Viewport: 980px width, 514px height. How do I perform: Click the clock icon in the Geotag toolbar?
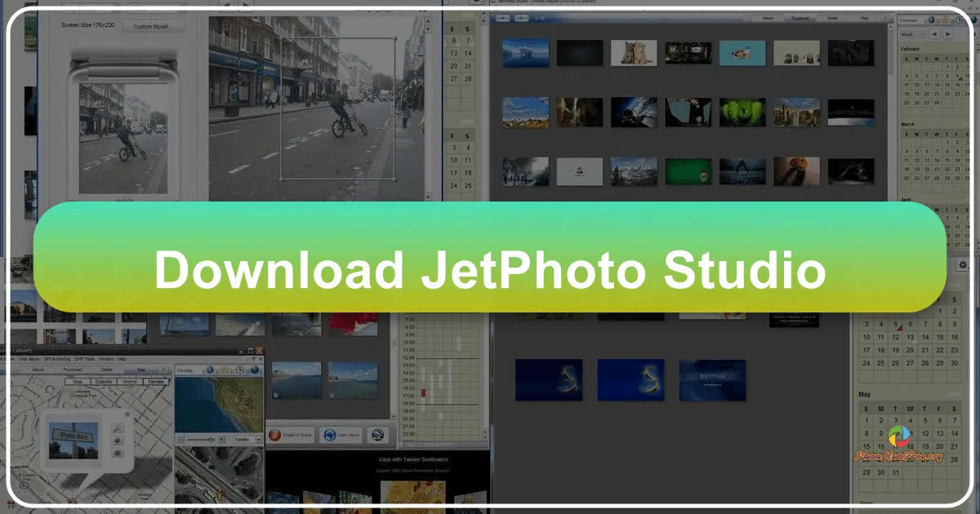[x=239, y=370]
